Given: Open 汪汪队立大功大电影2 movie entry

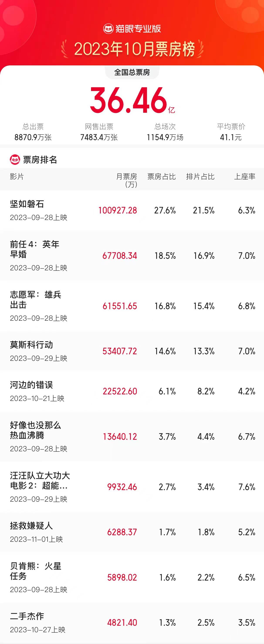Looking at the screenshot, I should [x=40, y=480].
